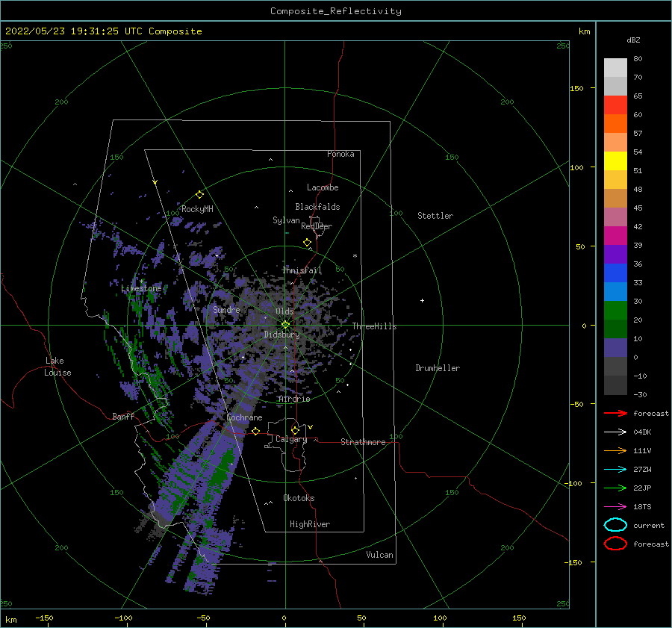Screen dimensions: 672x628
Task: Select the red 60–65 dBZ swatch
Action: pyautogui.click(x=615, y=105)
